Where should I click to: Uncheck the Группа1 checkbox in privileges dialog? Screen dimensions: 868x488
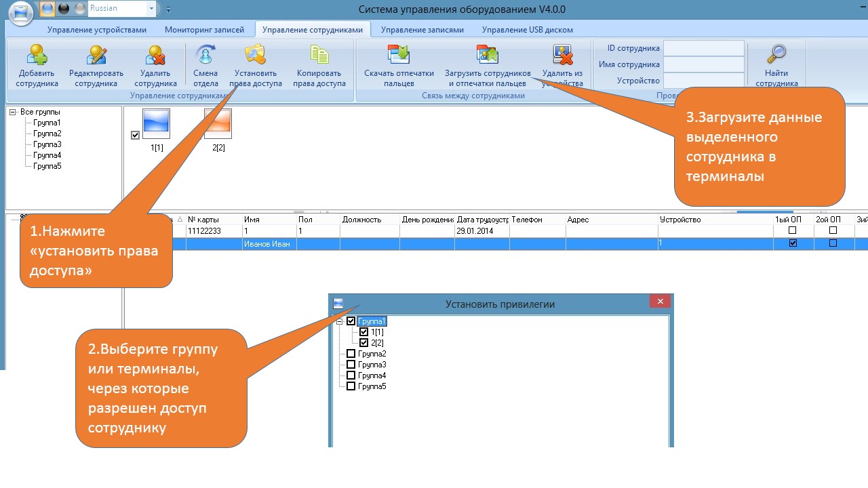351,321
